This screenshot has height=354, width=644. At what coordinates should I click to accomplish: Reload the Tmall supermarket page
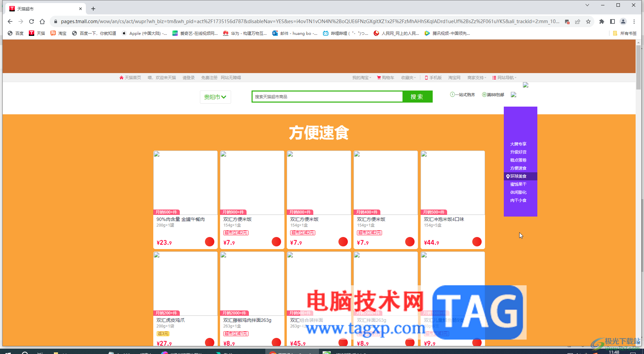click(x=32, y=21)
